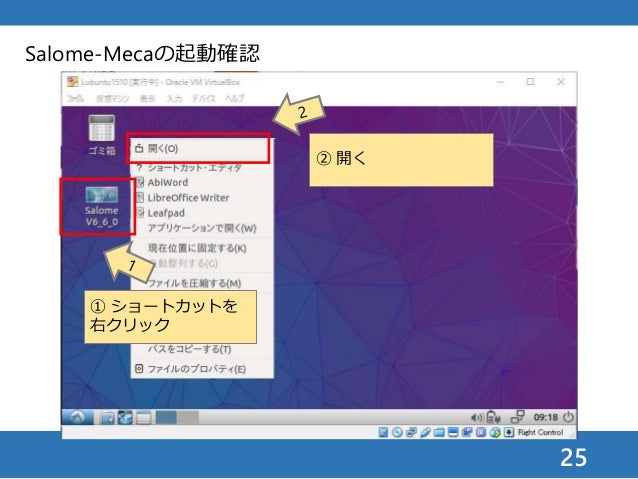Click the VirtualBox mouse integration indicator
This screenshot has height=479, width=638.
pos(495,432)
